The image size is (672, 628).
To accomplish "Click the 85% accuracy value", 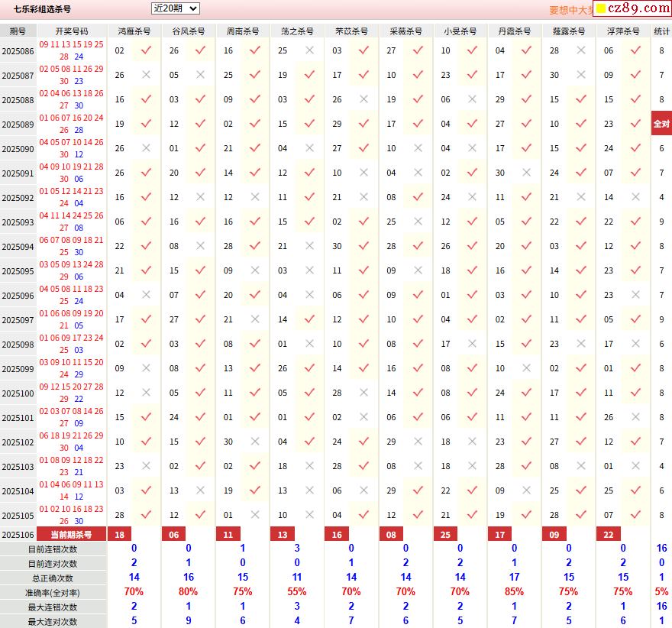I will (514, 591).
